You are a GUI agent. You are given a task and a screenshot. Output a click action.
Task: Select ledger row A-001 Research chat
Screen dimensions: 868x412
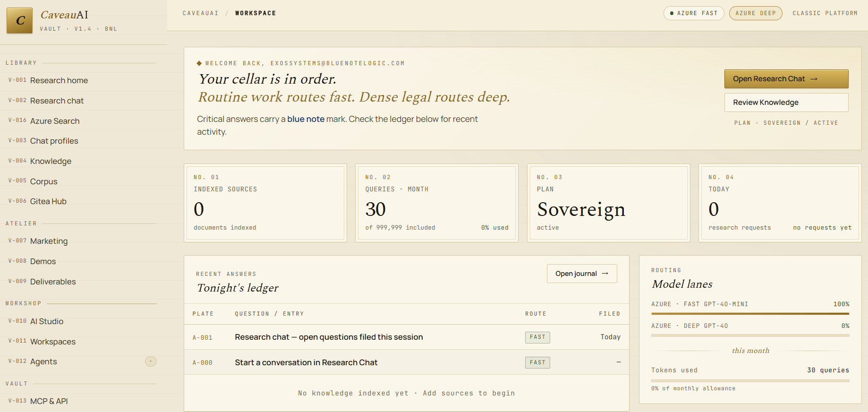407,337
